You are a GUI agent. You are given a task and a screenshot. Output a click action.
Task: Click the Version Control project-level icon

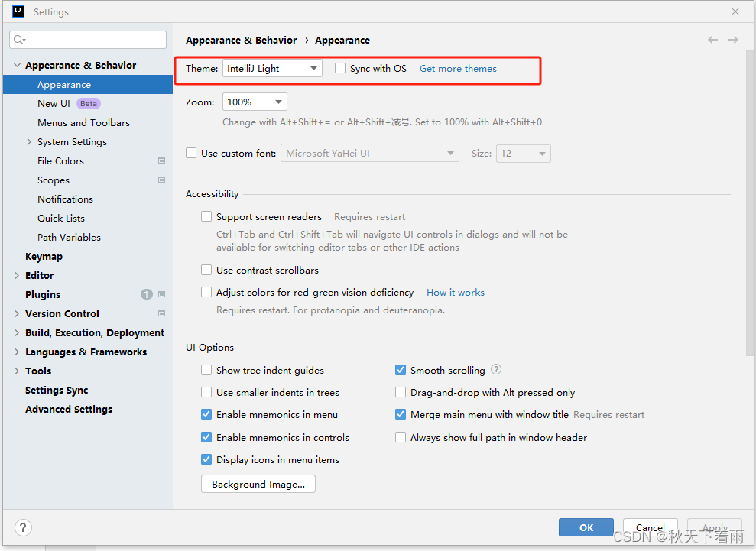click(x=161, y=313)
